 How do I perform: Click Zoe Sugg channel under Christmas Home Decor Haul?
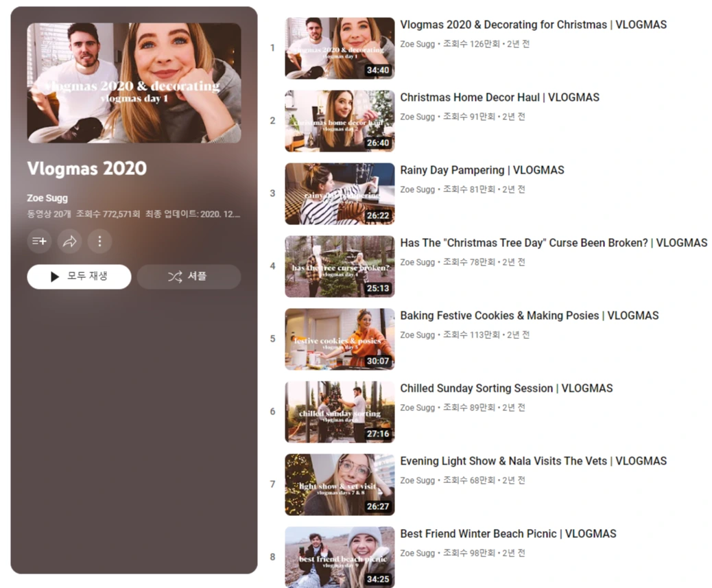(x=417, y=117)
